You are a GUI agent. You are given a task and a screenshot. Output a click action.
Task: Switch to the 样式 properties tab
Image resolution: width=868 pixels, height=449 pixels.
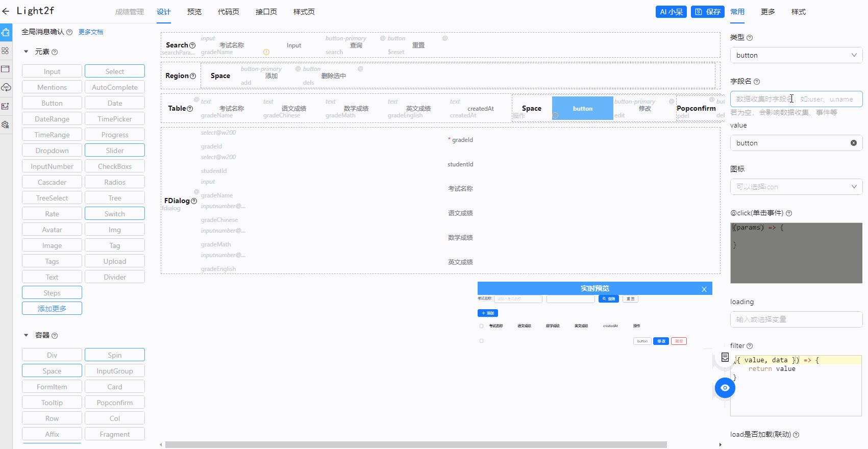pyautogui.click(x=799, y=12)
